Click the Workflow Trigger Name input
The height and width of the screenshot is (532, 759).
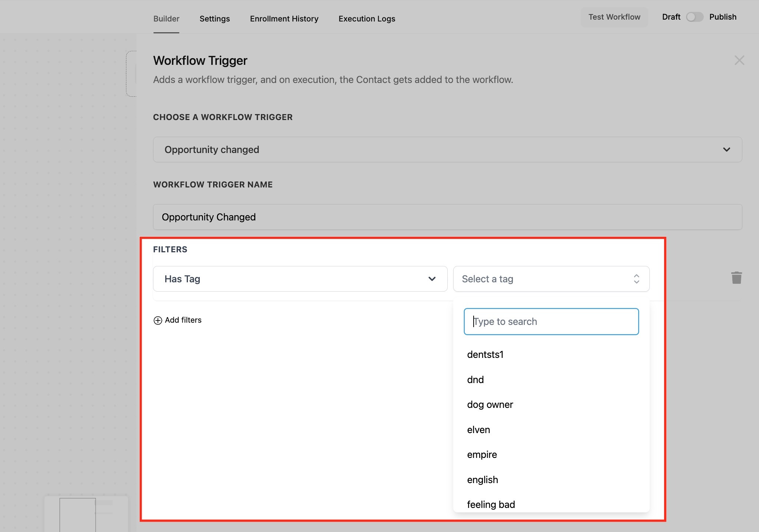(x=447, y=217)
